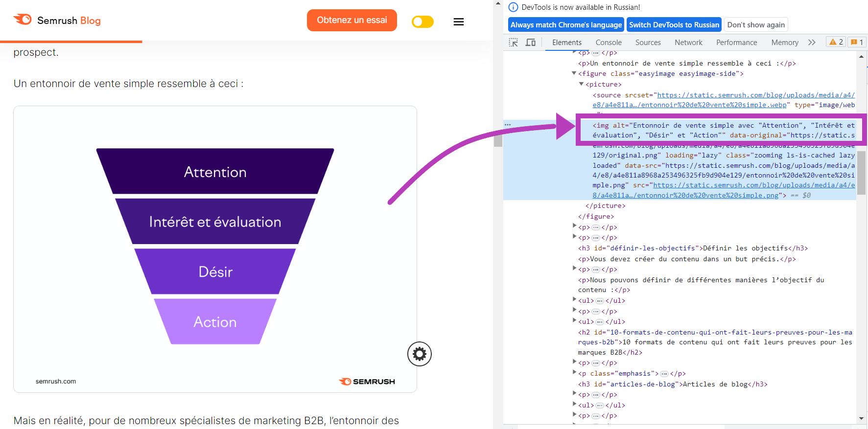
Task: Switch to the Console tab
Action: coord(608,43)
